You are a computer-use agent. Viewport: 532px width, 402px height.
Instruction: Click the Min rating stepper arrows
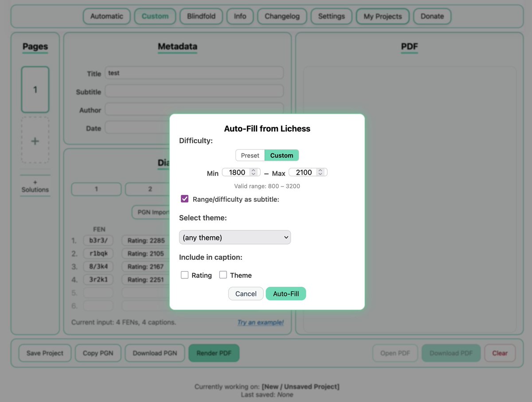(x=253, y=172)
